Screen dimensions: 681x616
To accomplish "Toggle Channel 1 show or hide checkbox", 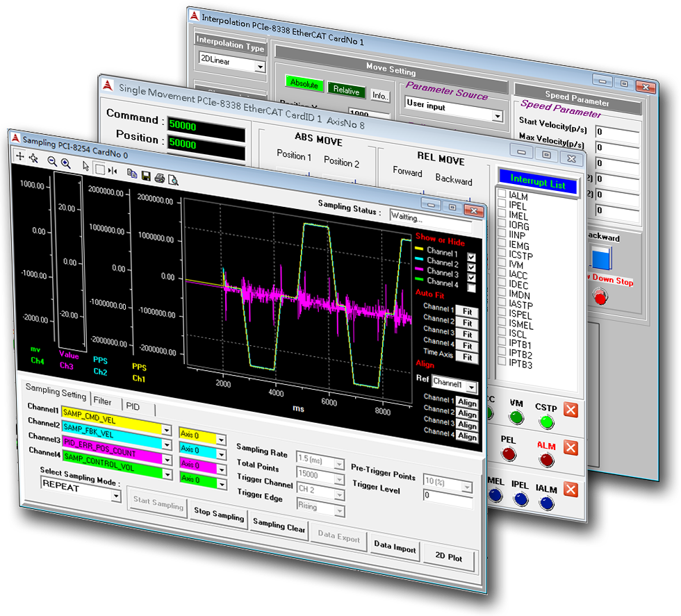I will coord(471,258).
